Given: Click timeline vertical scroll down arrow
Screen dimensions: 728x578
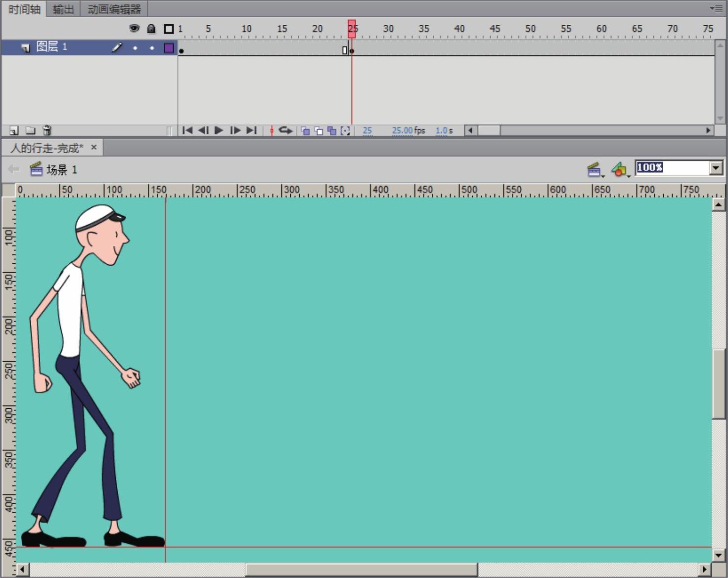Looking at the screenshot, I should [x=720, y=118].
